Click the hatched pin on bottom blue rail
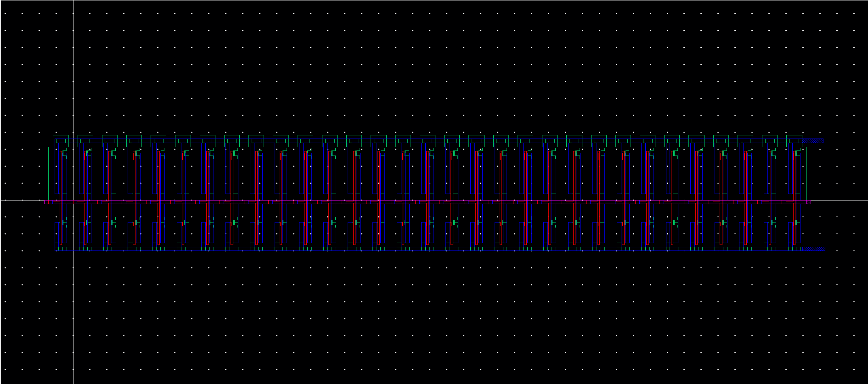The height and width of the screenshot is (384, 868). [814, 249]
